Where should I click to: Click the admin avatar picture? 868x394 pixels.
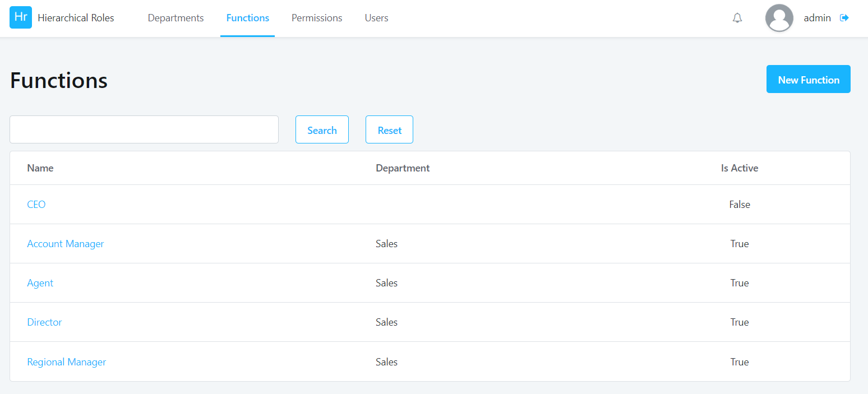coord(779,17)
